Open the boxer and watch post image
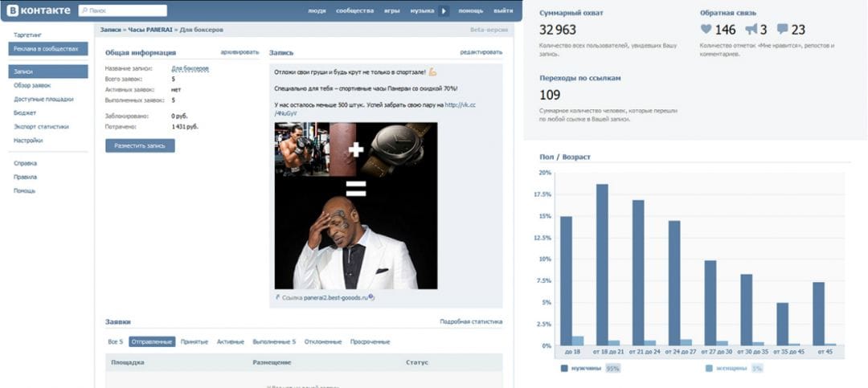This screenshot has width=868, height=388. point(356,206)
